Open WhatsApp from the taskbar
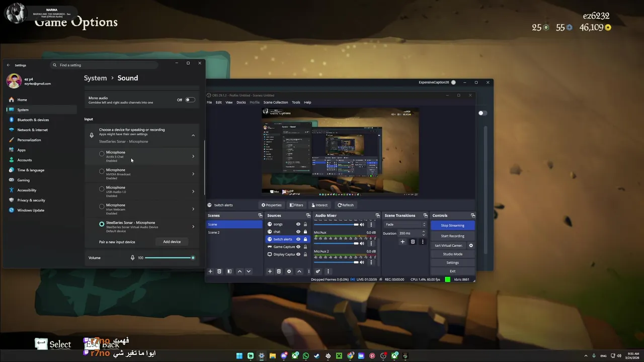This screenshot has width=644, height=362. pyautogui.click(x=306, y=356)
